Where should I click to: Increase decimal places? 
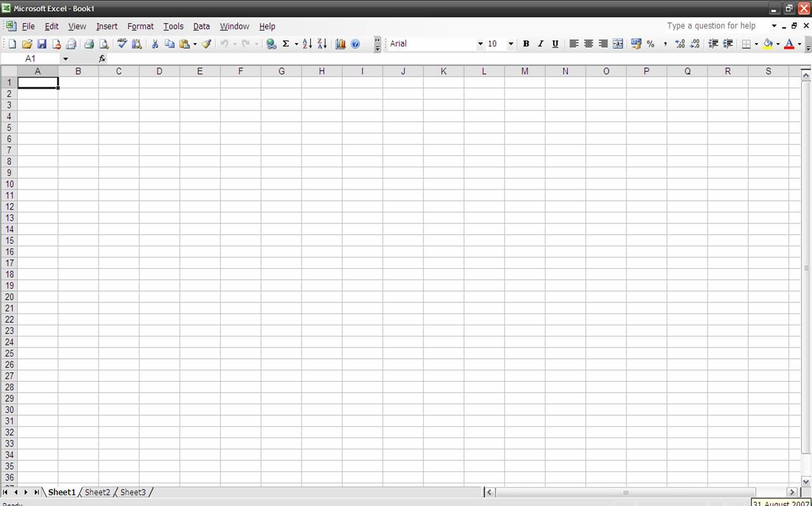[x=679, y=44]
